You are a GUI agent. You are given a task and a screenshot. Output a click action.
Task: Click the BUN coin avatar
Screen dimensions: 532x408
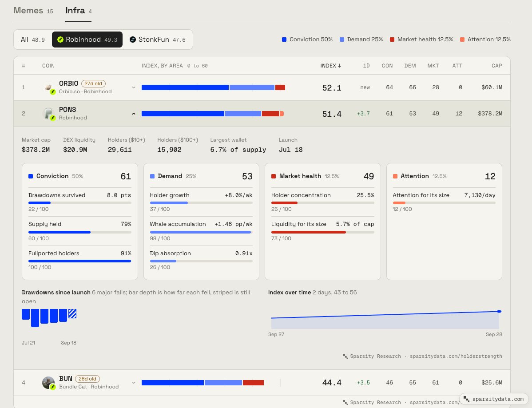(49, 383)
